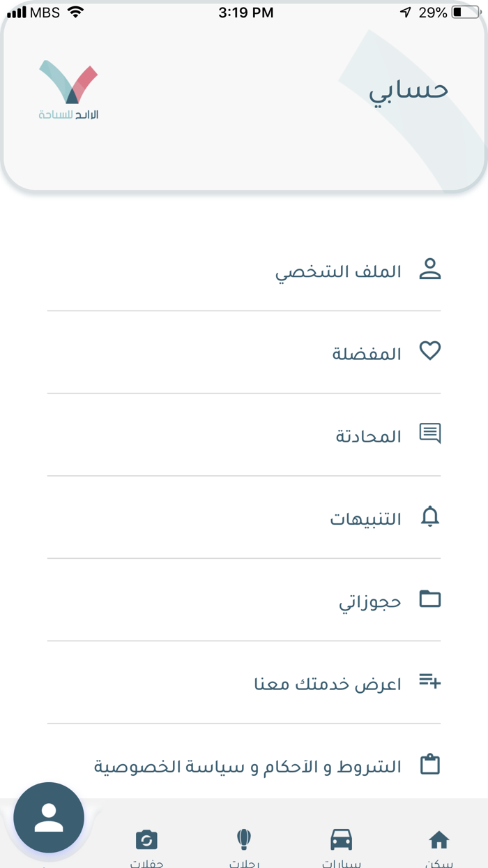Screen dimensions: 488x868
Task: Tap the Wi-Fi icon in the status bar
Action: coord(75,11)
